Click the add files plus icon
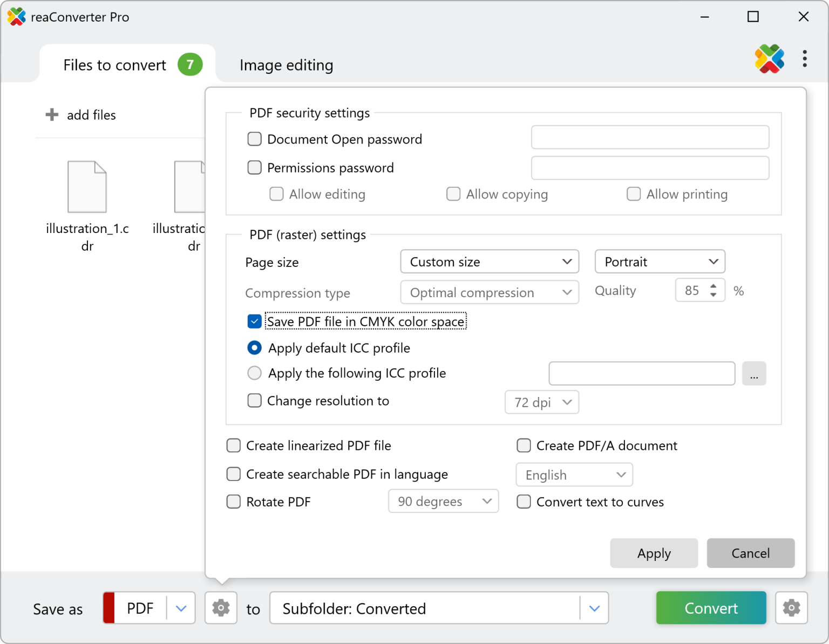The height and width of the screenshot is (644, 829). (x=51, y=114)
